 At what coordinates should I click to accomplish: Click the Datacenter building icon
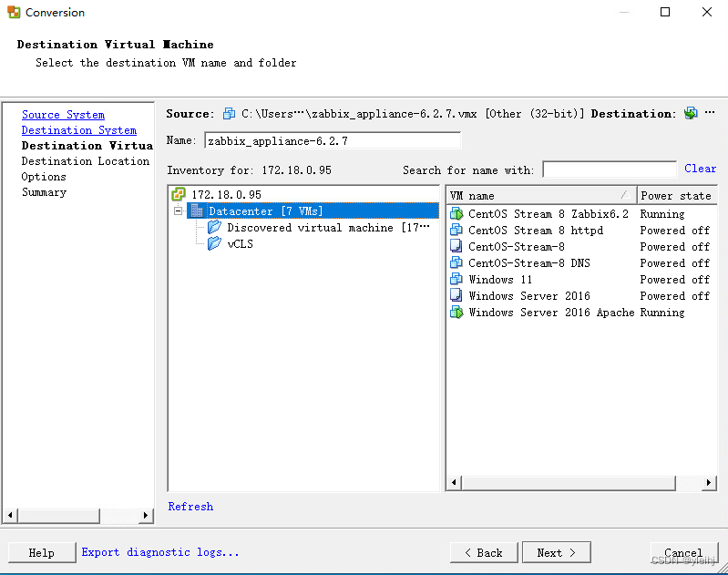pos(198,210)
